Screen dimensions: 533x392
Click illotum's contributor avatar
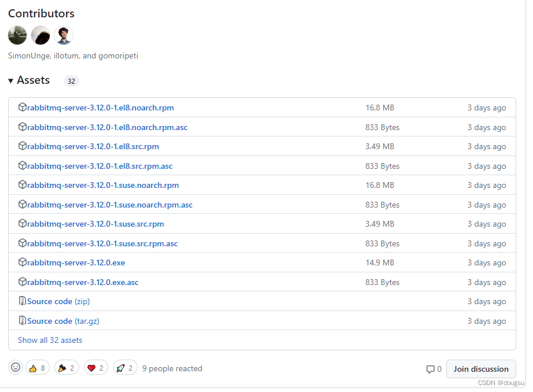pyautogui.click(x=40, y=35)
